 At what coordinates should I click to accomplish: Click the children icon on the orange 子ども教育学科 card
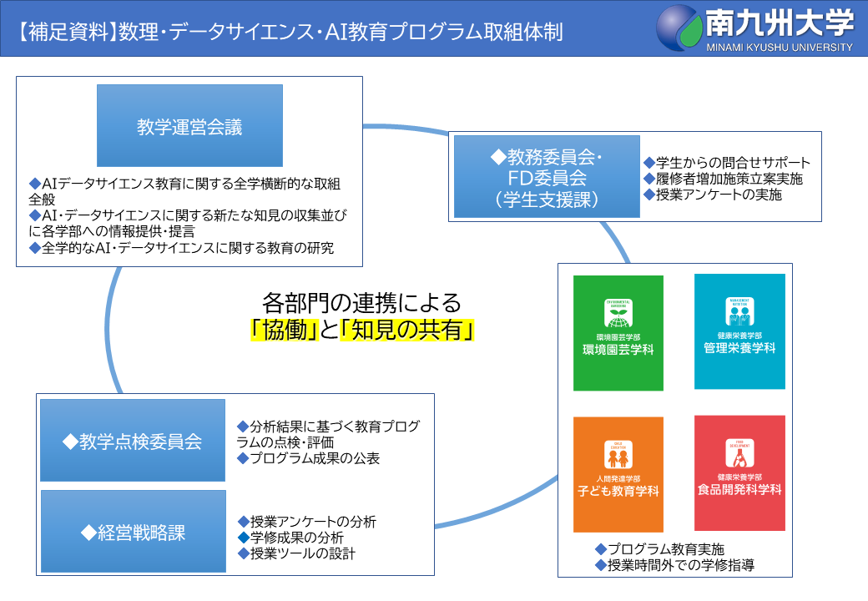618,455
